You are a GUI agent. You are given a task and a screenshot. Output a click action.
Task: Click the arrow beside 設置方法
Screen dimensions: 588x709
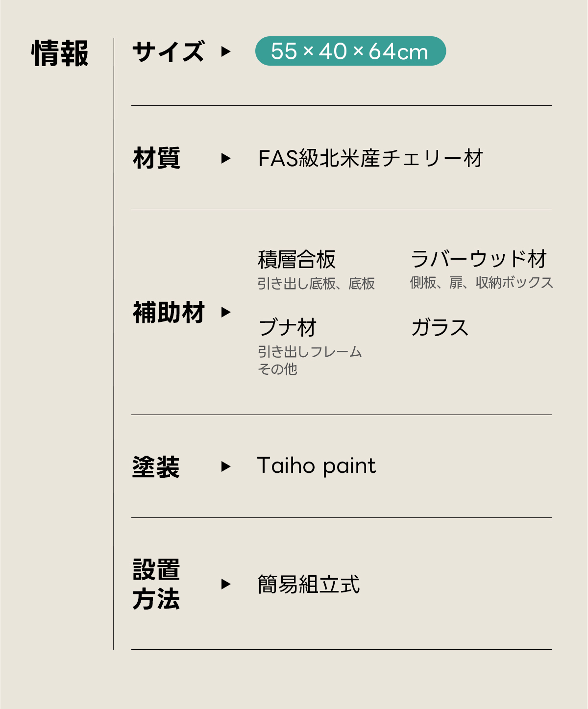click(x=225, y=584)
